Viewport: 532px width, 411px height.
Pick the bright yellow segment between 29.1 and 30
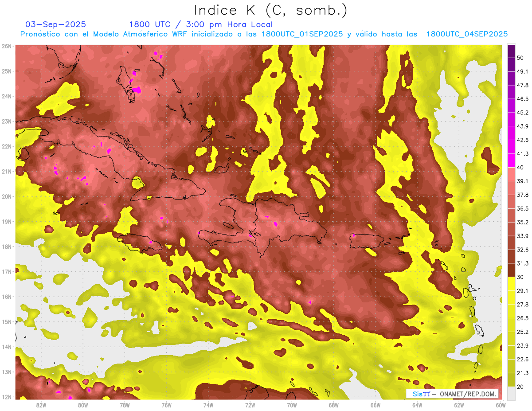coord(511,283)
